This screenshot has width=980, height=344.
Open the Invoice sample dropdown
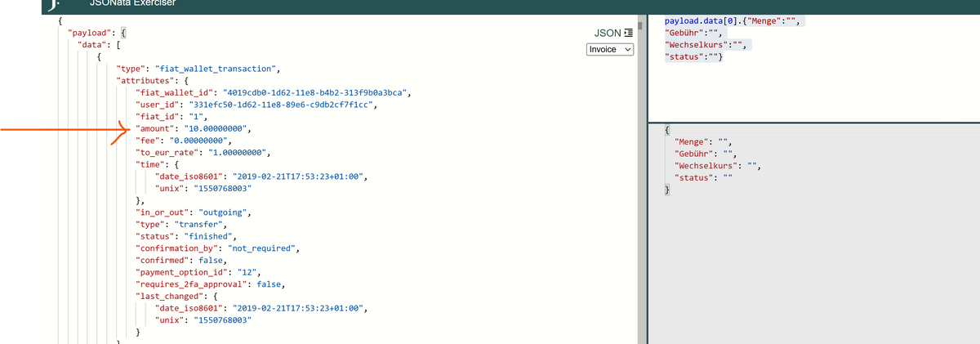610,50
